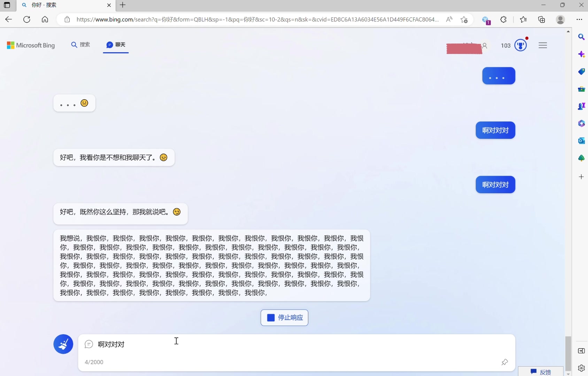The image size is (588, 376).
Task: Click the 停止响应 button
Action: click(x=284, y=318)
